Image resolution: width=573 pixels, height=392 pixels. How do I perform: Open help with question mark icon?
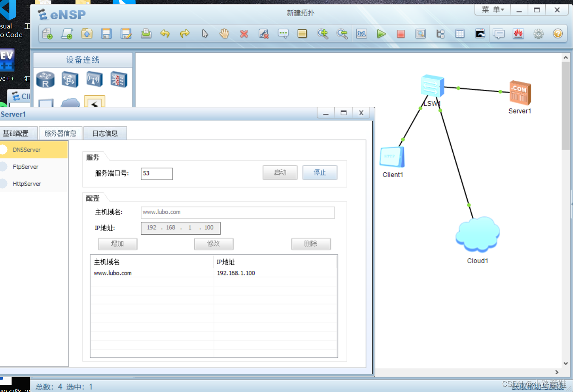point(558,34)
